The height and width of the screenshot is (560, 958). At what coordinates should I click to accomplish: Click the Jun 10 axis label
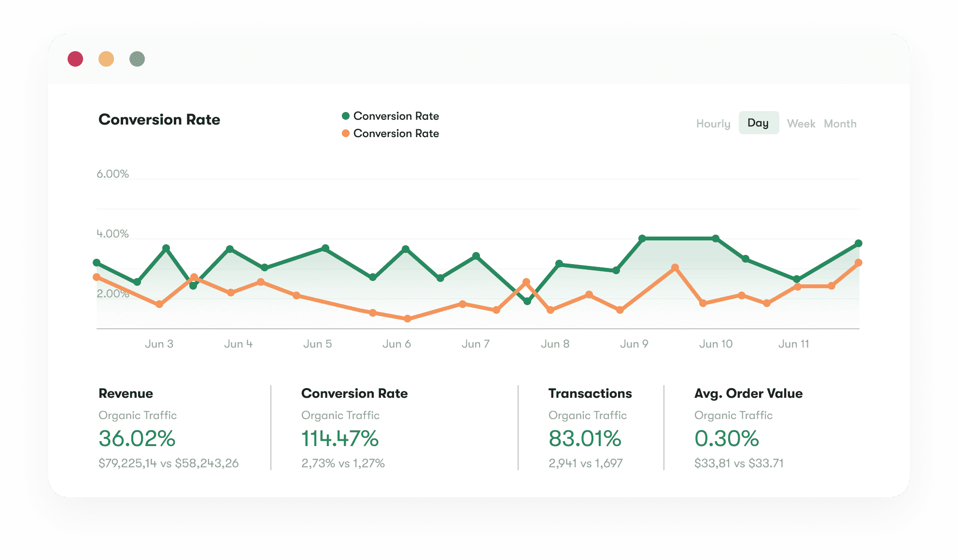pos(716,344)
